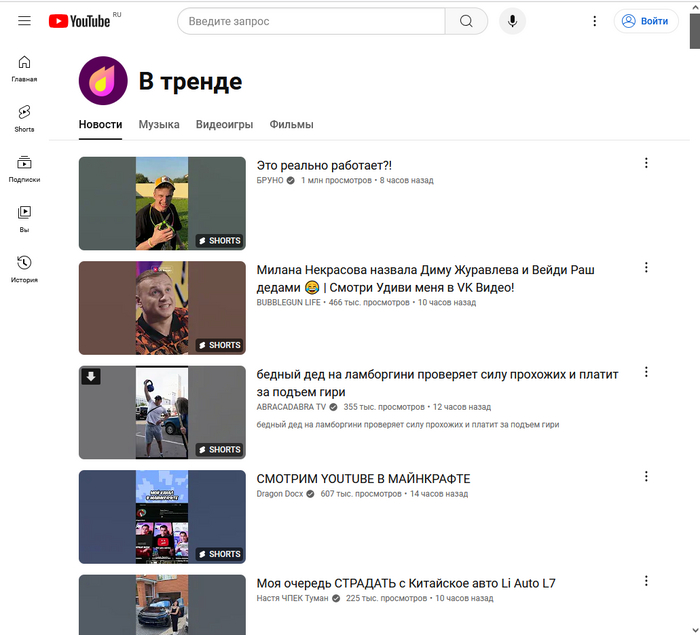Open Подписки in the sidebar

[x=24, y=169]
